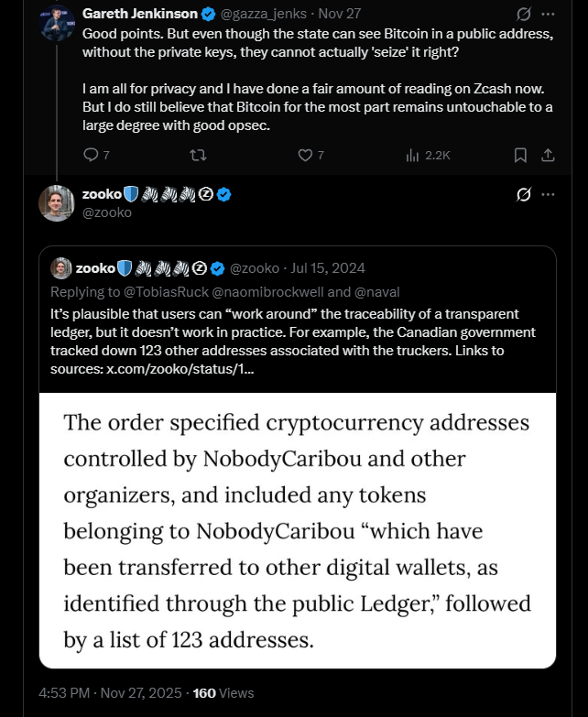This screenshot has width=588, height=717.
Task: Reply to Gareth Jenkinson's tweet
Action: [x=91, y=155]
